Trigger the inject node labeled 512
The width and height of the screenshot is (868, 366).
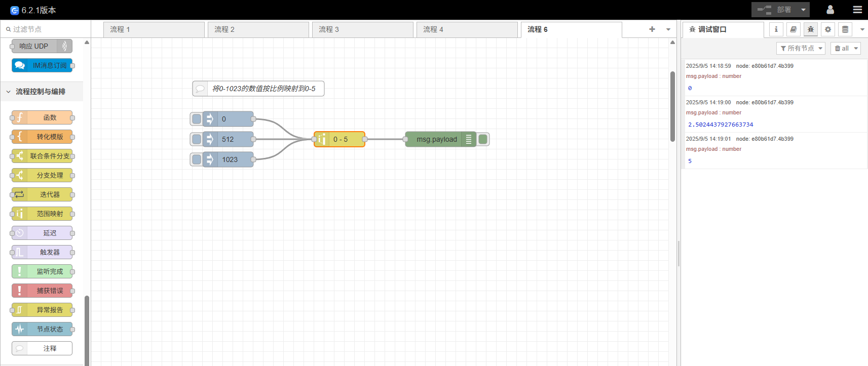[196, 139]
